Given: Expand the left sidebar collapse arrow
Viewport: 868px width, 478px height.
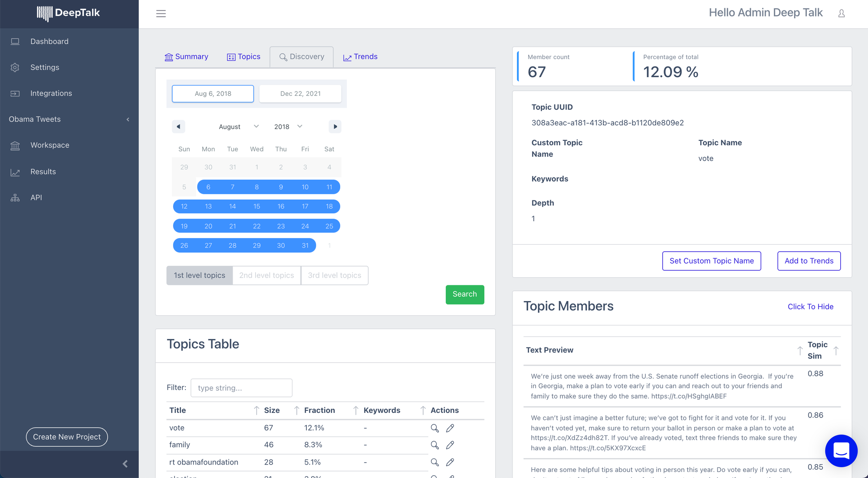Looking at the screenshot, I should coord(125,464).
